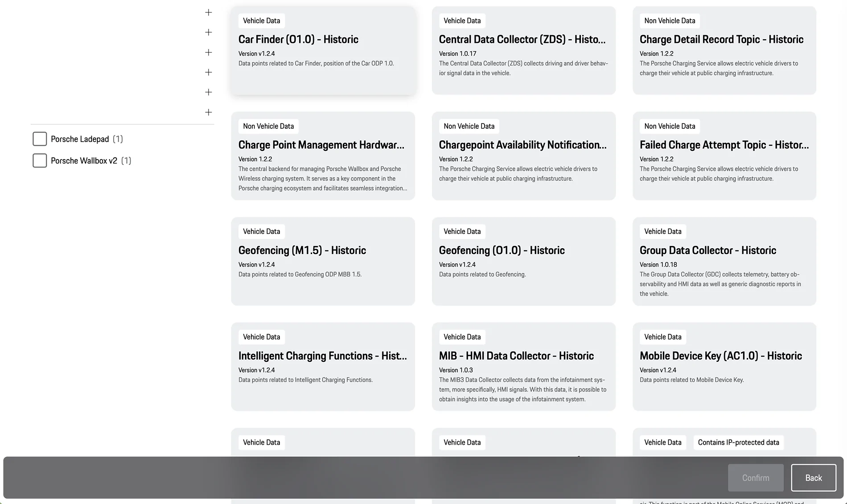Click Version 1.0.18 under Group Data Collector
The image size is (847, 504).
click(x=658, y=265)
